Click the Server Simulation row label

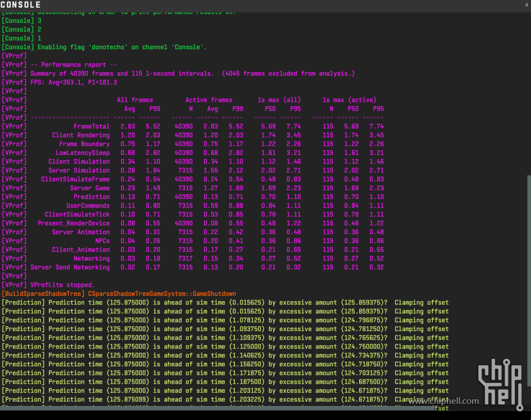[79, 170]
